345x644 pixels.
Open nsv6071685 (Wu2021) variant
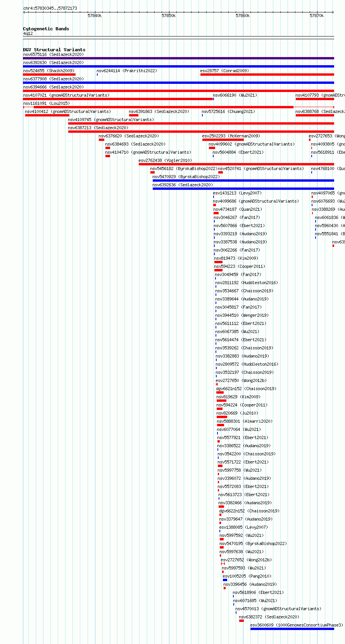255,601
